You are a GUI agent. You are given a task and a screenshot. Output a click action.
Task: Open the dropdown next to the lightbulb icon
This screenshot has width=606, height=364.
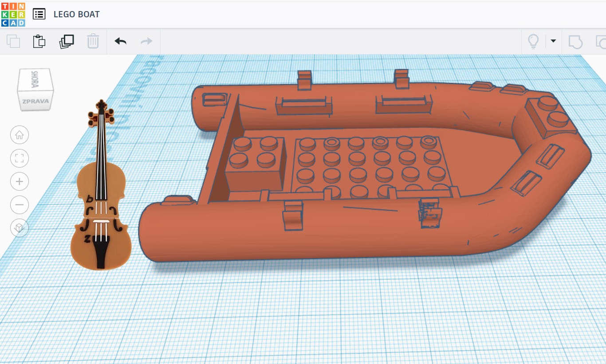(553, 40)
